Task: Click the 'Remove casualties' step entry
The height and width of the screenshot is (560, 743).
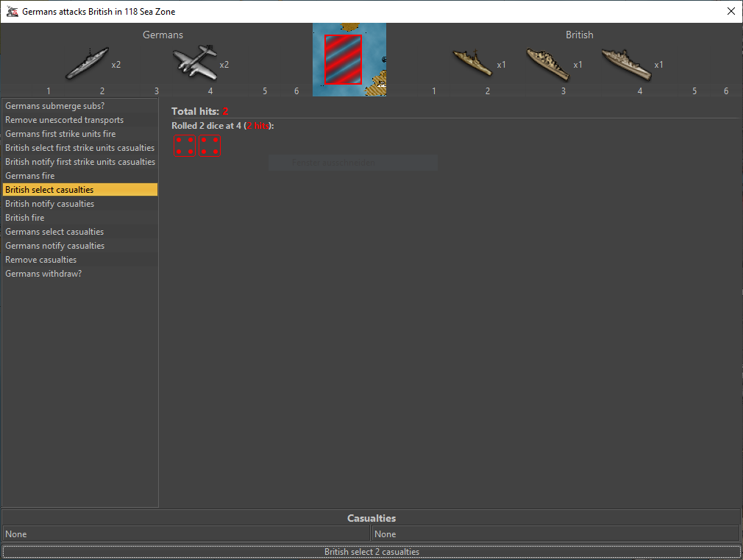Action: 41,260
